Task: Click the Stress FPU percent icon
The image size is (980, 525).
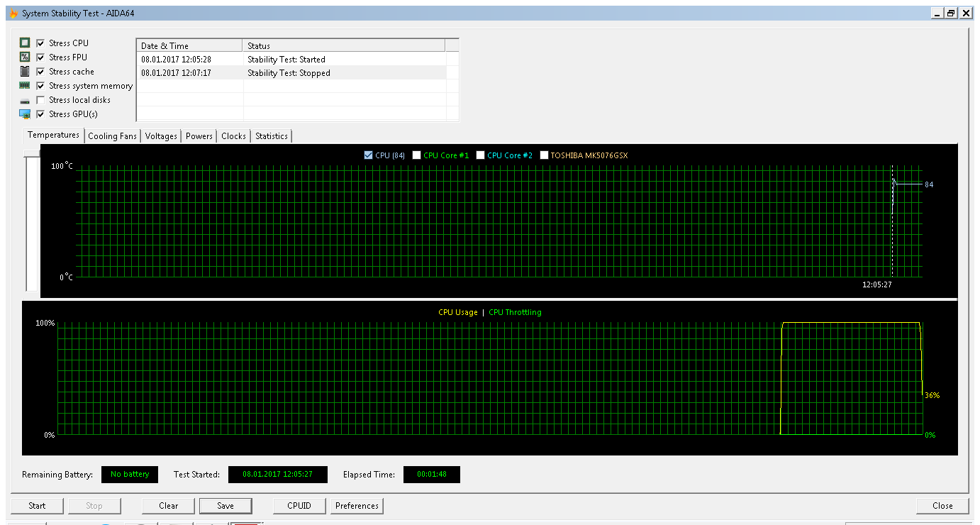Action: pyautogui.click(x=25, y=57)
